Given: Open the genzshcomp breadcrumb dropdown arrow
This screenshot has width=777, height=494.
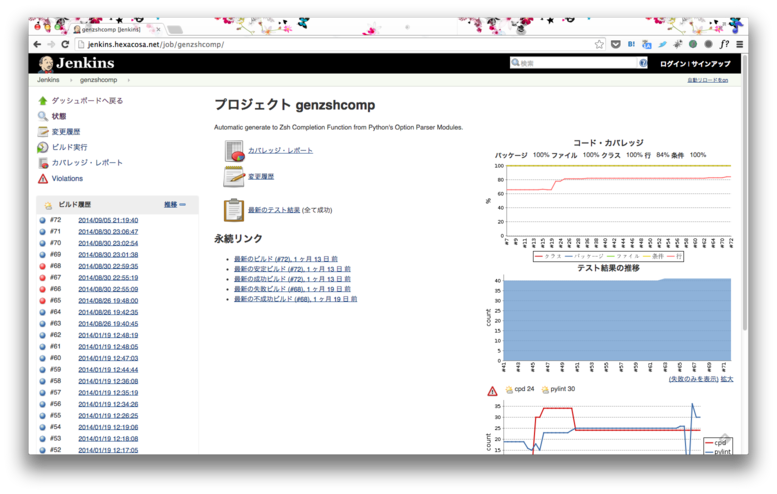Looking at the screenshot, I should tap(129, 80).
